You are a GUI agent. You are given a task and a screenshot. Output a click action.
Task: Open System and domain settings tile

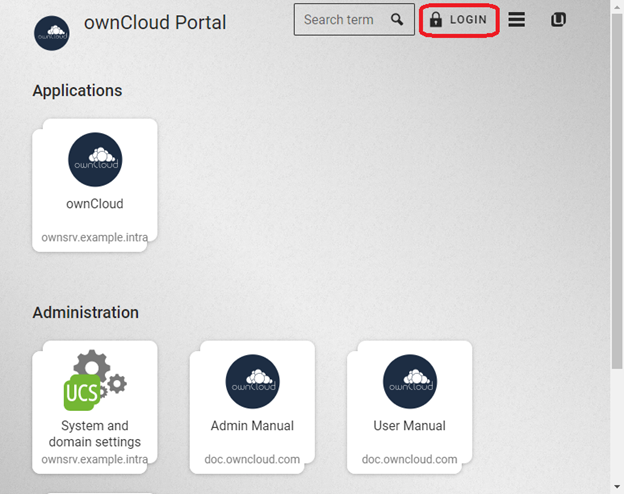point(95,407)
